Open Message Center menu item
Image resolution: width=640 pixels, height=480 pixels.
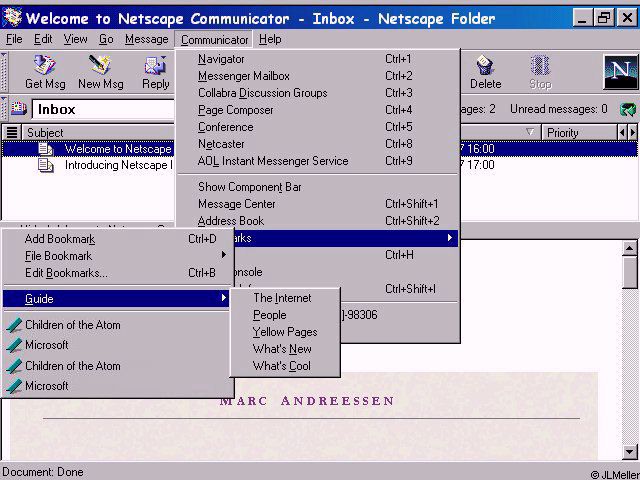pyautogui.click(x=318, y=204)
